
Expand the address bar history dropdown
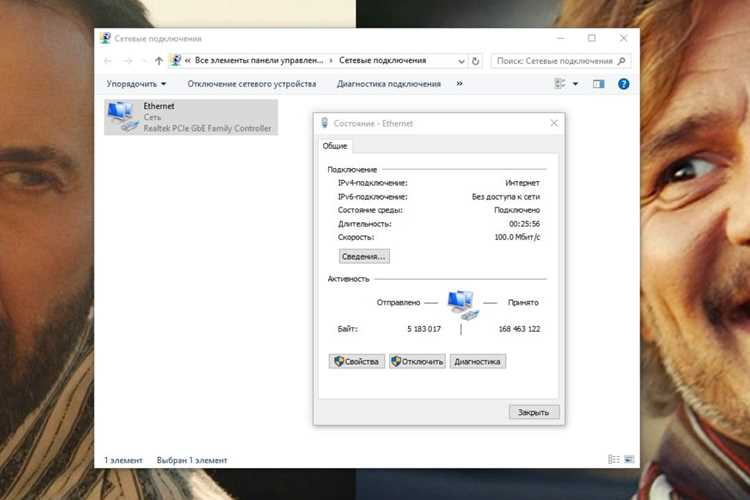pos(461,61)
